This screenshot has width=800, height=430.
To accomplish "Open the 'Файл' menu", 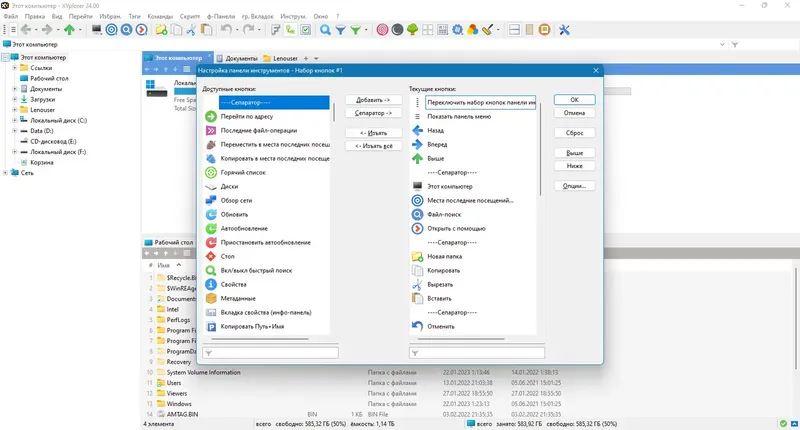I will point(11,16).
